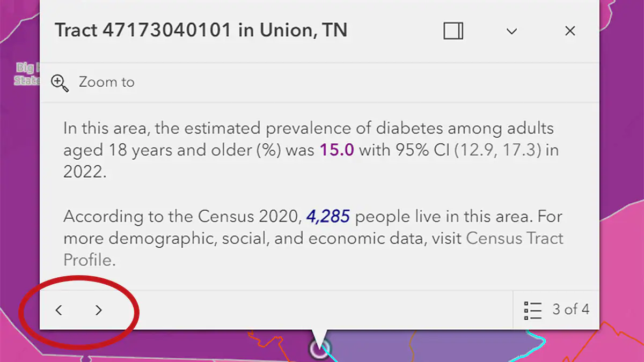Viewport: 644px width, 362px height.
Task: Click the 4,285 population figure
Action: coord(328,217)
